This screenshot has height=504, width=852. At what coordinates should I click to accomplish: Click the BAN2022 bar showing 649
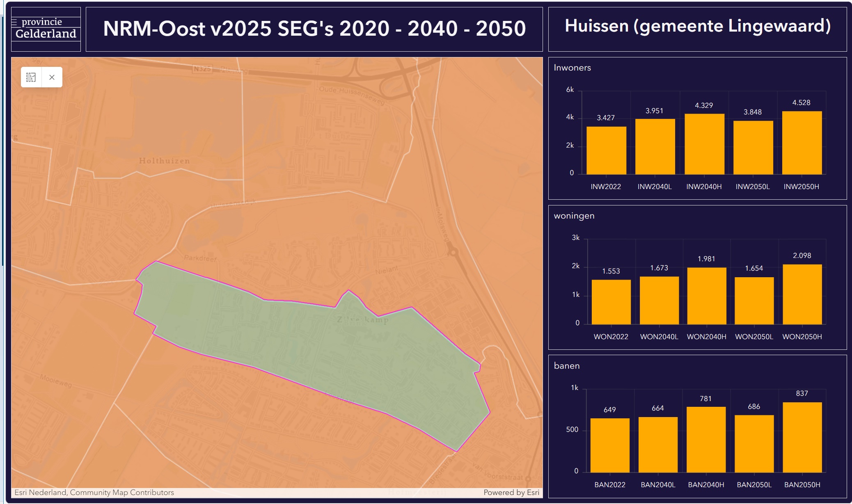coord(610,445)
